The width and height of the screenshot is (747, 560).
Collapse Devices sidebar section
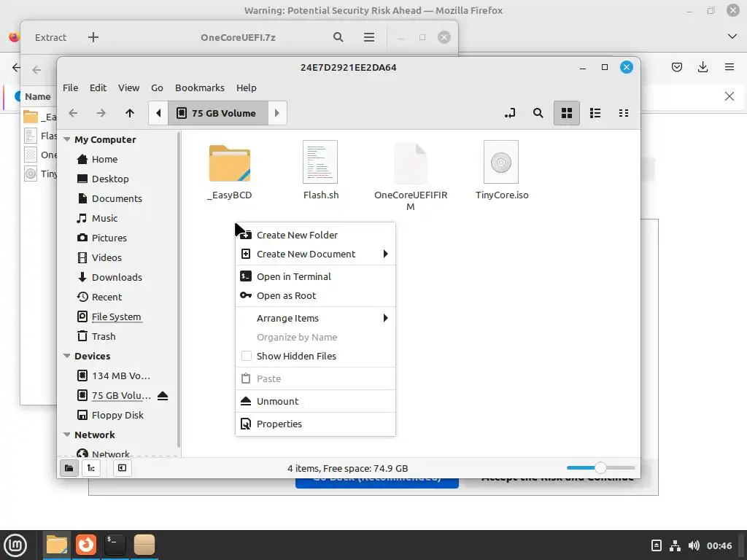tap(66, 356)
